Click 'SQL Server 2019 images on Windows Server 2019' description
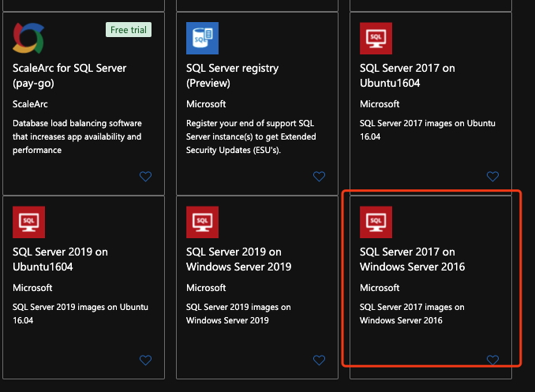Image resolution: width=535 pixels, height=392 pixels. 238,314
